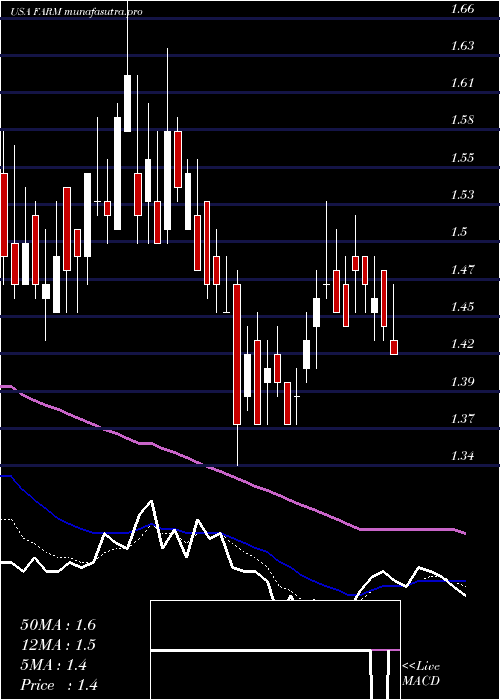
Task: Select the 1.42 price axis label
Action: pos(462,343)
